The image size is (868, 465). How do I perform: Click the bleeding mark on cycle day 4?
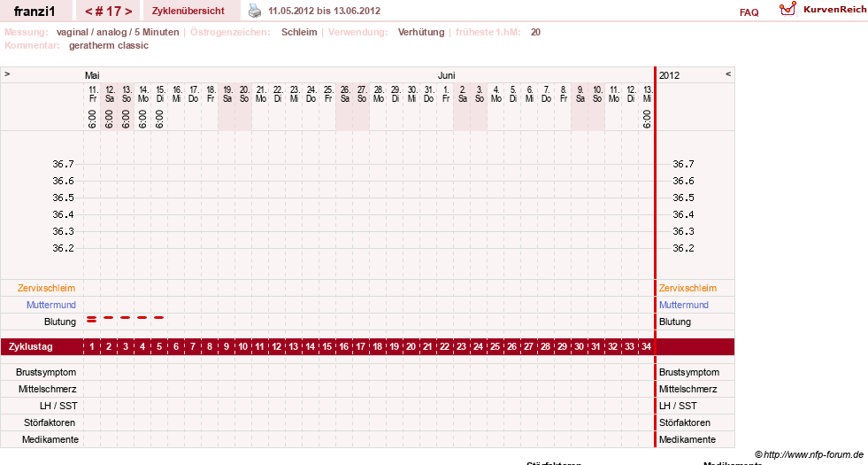point(142,318)
